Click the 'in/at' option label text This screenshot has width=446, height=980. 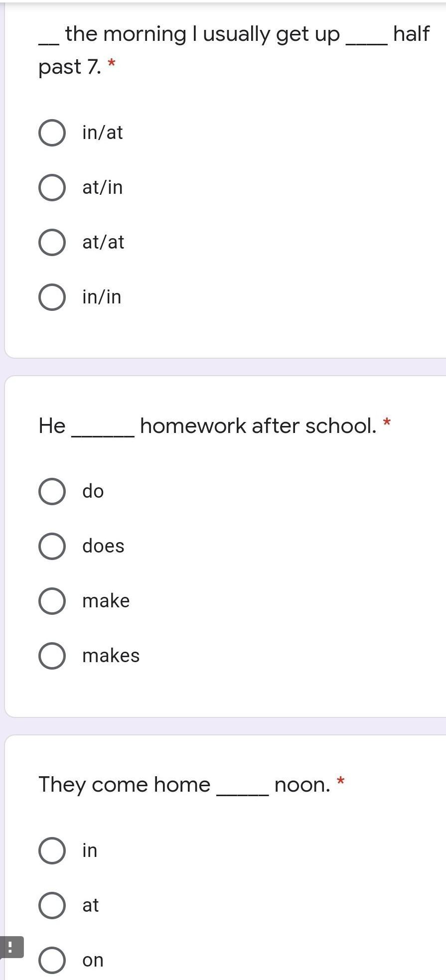[x=102, y=133]
